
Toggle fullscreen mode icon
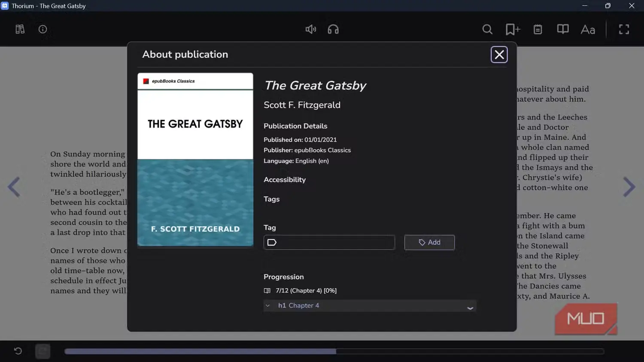coord(624,29)
